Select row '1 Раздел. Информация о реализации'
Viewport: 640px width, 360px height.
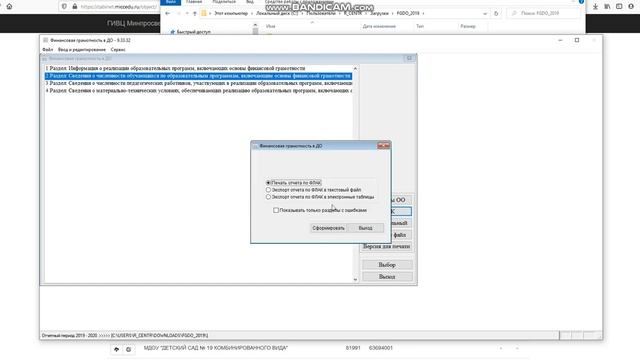point(198,69)
